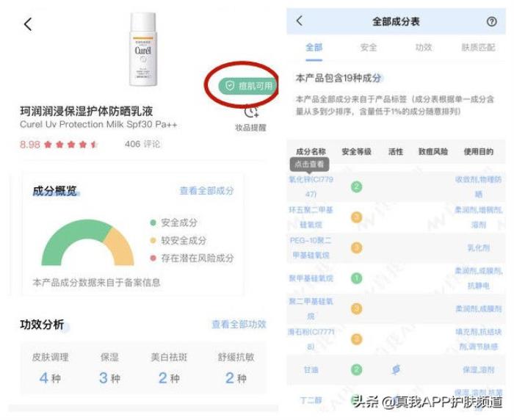Click the 痘肌可用 badge
The height and width of the screenshot is (420, 514).
click(249, 86)
